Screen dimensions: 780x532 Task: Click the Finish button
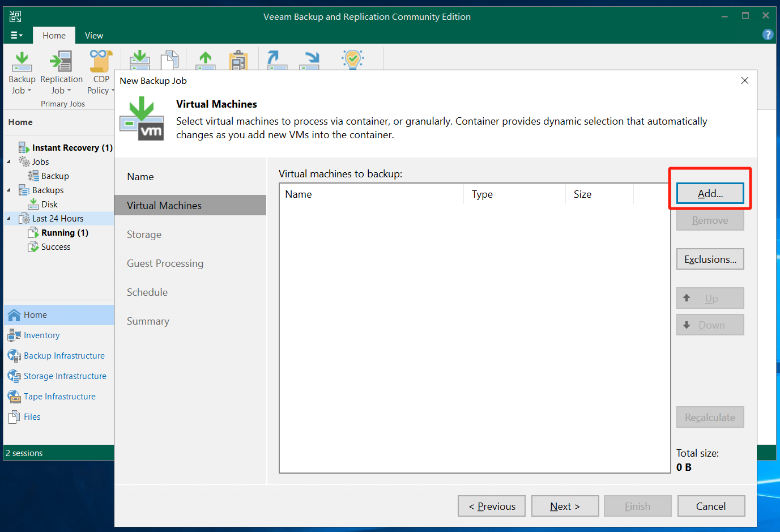coord(638,506)
